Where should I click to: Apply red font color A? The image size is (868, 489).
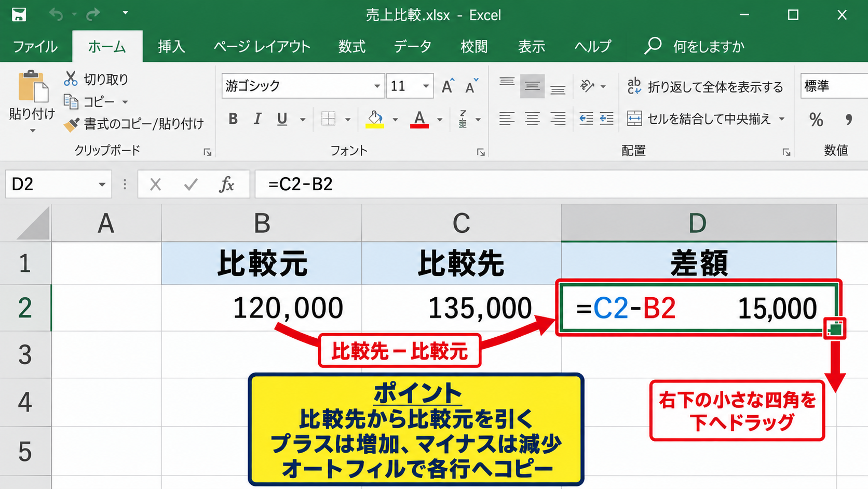click(419, 120)
